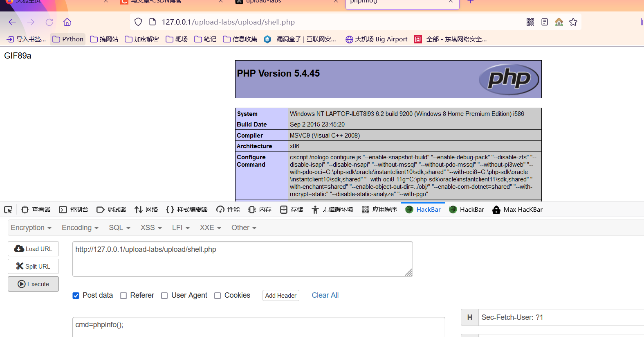Open the 信息收集 bookmarks folder
The image size is (644, 337).
(240, 39)
